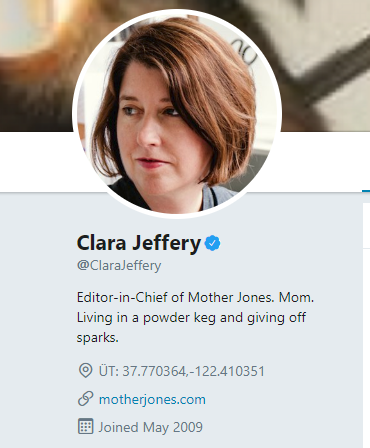Click the powder keg bio line
The width and height of the screenshot is (370, 448).
point(191,317)
